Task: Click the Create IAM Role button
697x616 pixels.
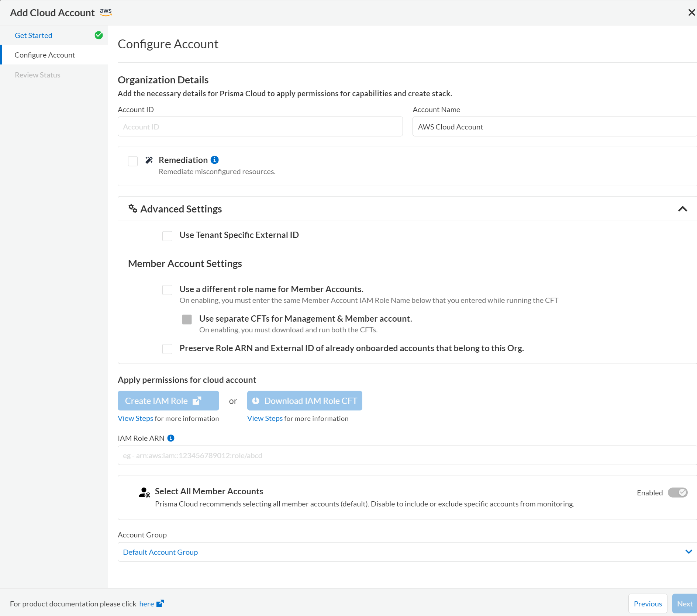Action: (x=169, y=401)
